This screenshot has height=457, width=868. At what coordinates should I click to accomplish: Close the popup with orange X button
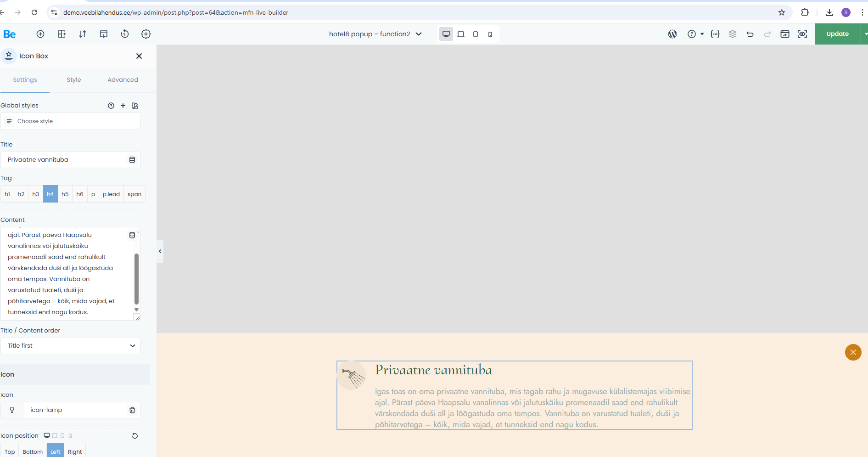853,352
